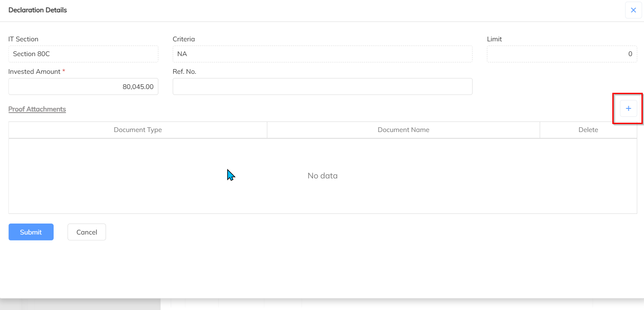The height and width of the screenshot is (310, 644).
Task: Click the Criteria label text
Action: coord(184,39)
